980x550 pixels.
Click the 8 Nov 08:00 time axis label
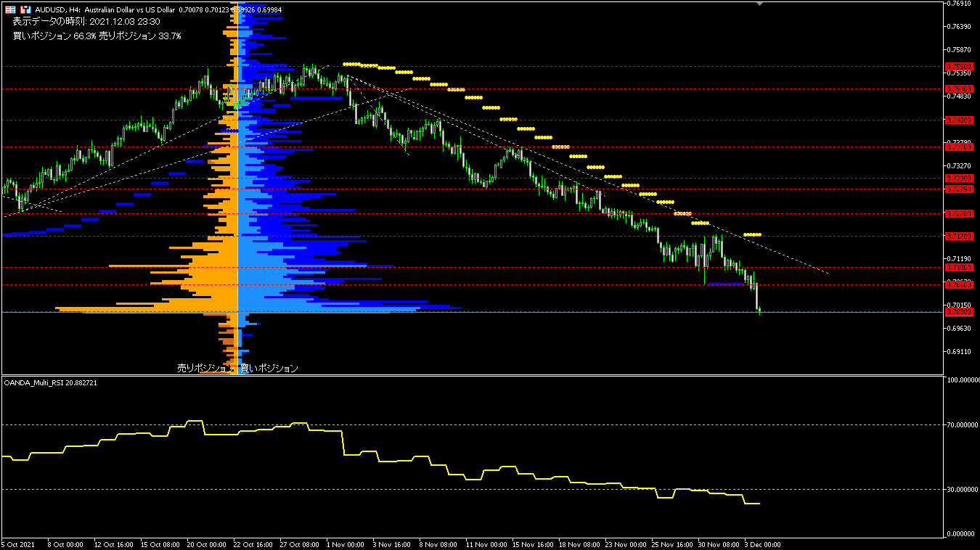point(438,543)
